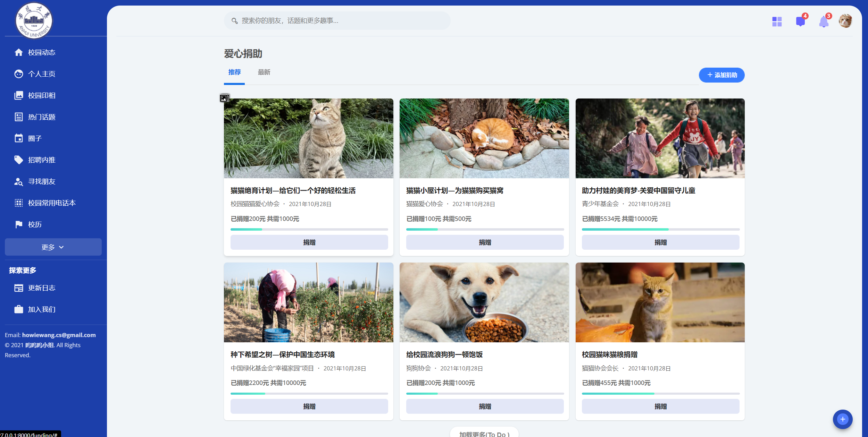868x437 pixels.
Task: Switch to the 最新 tab
Action: pos(264,72)
